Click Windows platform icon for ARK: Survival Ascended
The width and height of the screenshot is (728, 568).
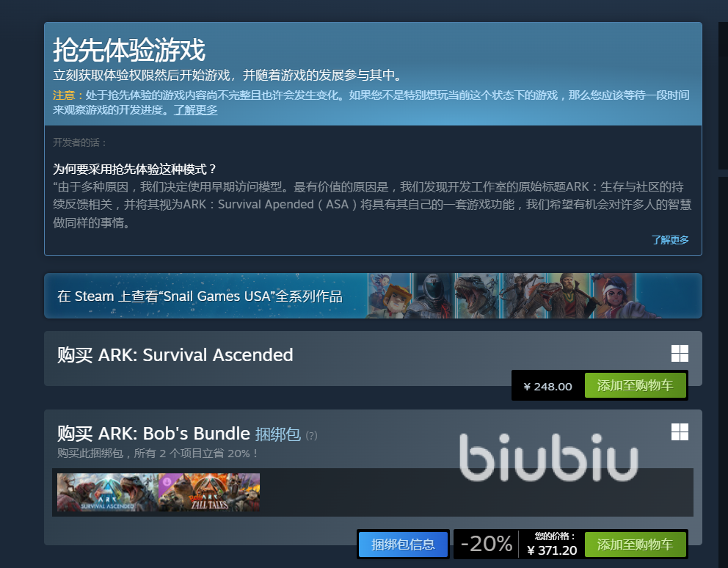680,354
